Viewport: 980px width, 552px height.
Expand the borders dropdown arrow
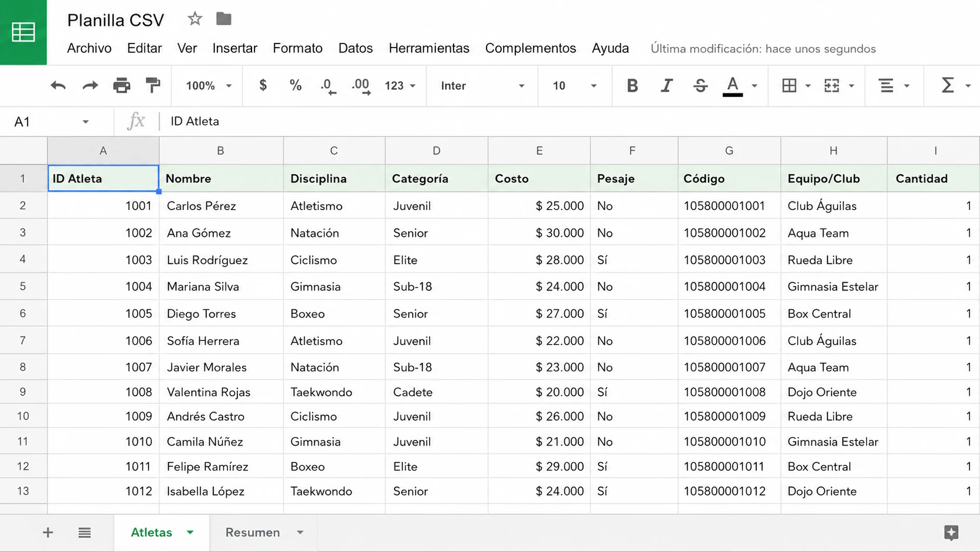[808, 86]
